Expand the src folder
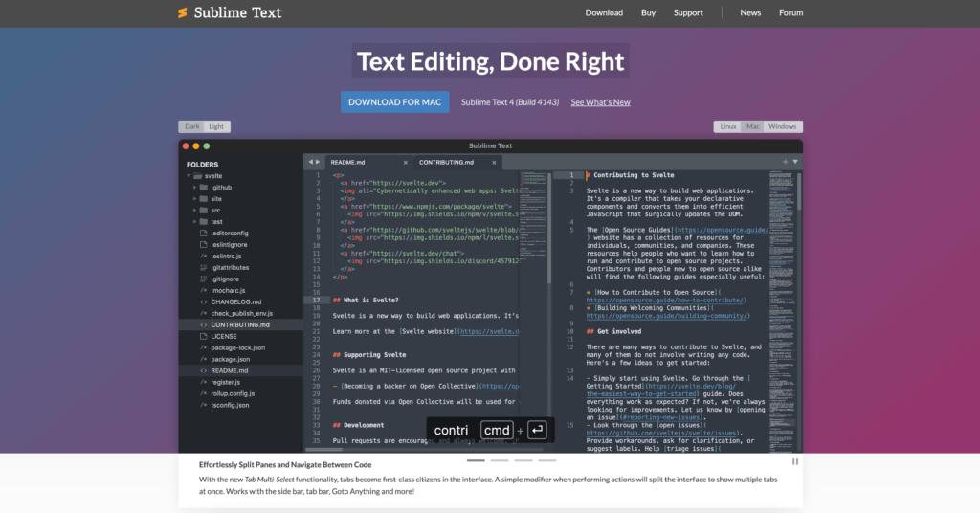980x513 pixels. (x=194, y=210)
